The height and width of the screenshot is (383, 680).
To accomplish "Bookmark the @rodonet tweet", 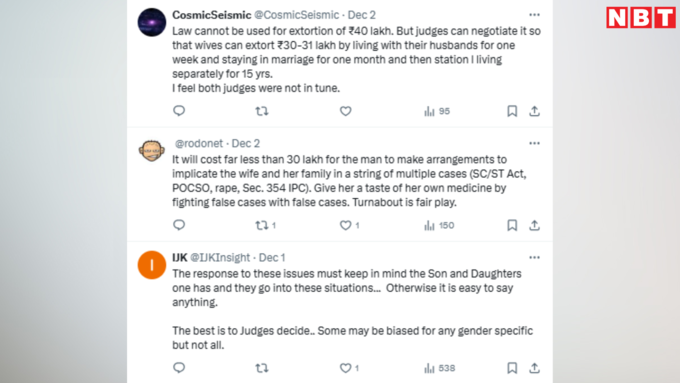I will (x=512, y=225).
